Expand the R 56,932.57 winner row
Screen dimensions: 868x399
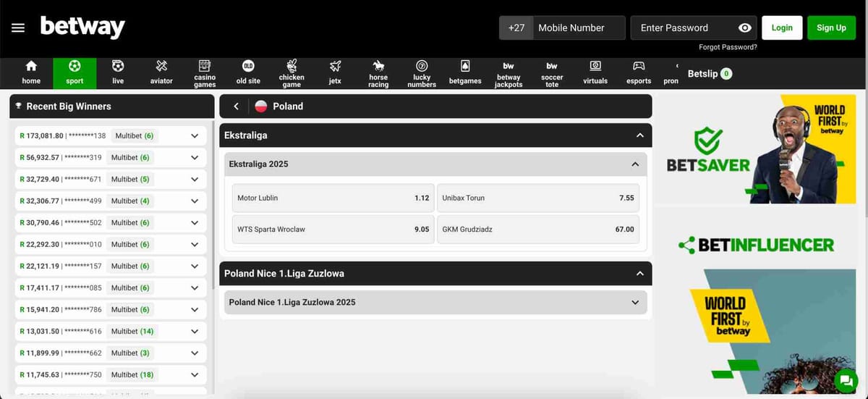[195, 157]
